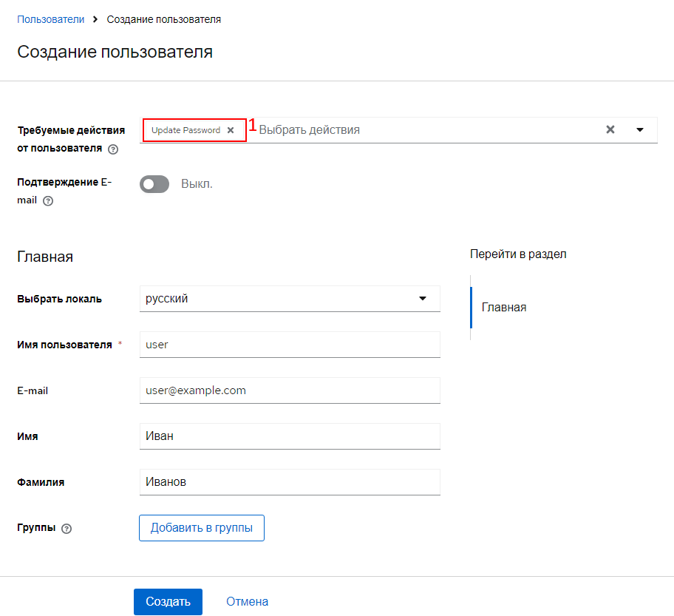Click the Создание пользователя breadcrumb item
674x616 pixels.
click(x=163, y=19)
